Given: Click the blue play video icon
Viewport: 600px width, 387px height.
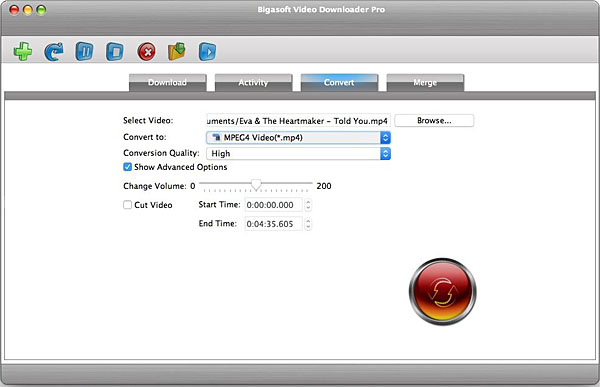Looking at the screenshot, I should click(207, 52).
